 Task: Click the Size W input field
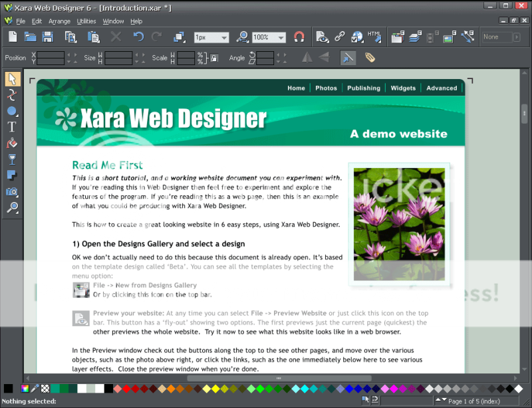(118, 54)
